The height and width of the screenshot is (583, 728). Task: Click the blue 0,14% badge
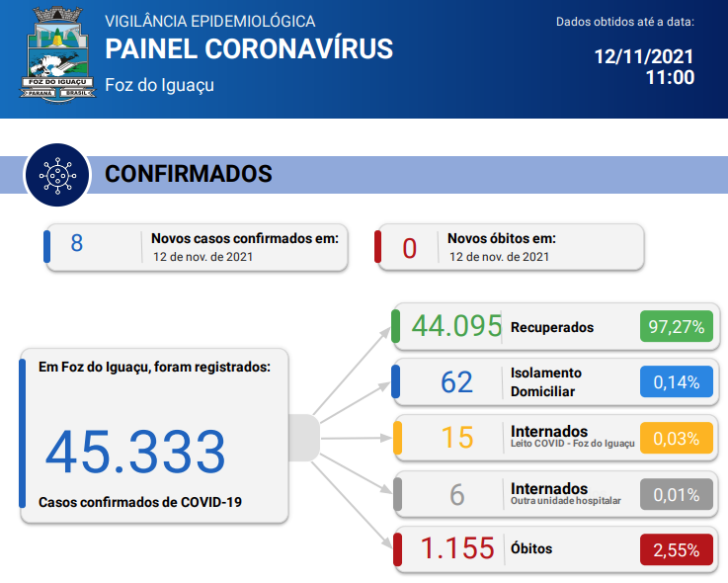click(x=677, y=381)
